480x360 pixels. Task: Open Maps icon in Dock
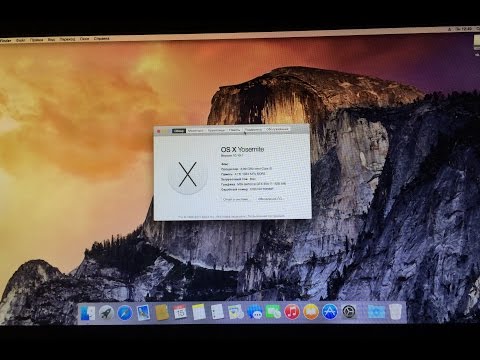[x=236, y=312]
